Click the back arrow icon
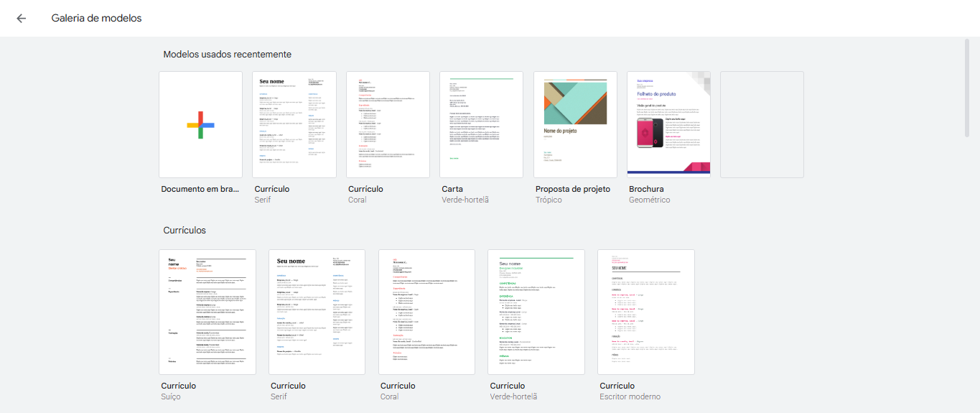 click(22, 19)
